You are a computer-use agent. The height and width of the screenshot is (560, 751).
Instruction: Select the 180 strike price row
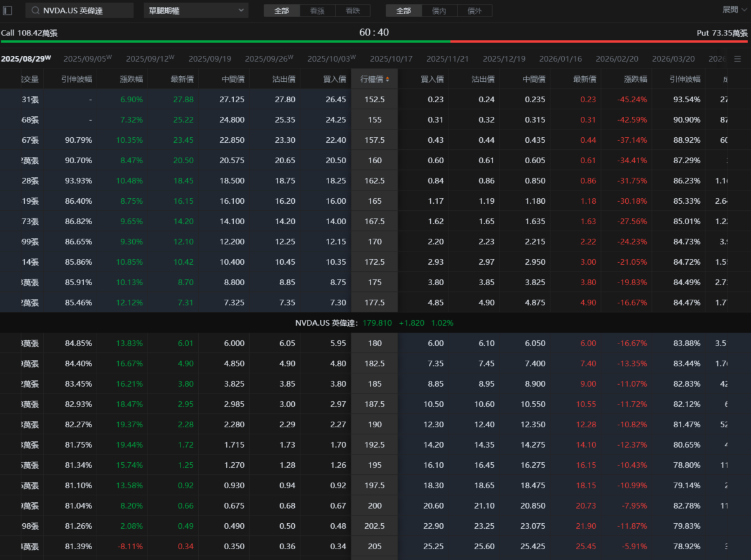[x=375, y=343]
